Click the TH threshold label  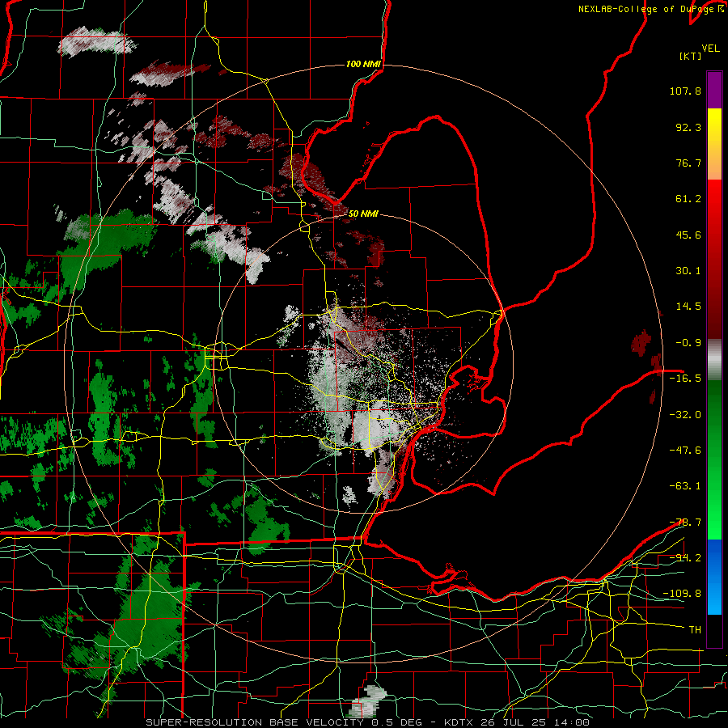pos(695,630)
